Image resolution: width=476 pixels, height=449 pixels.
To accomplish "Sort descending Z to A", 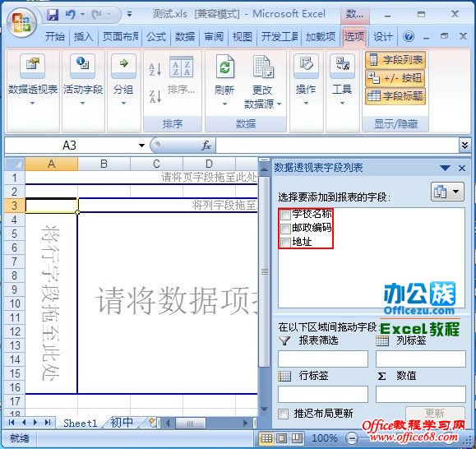I will 155,96.
